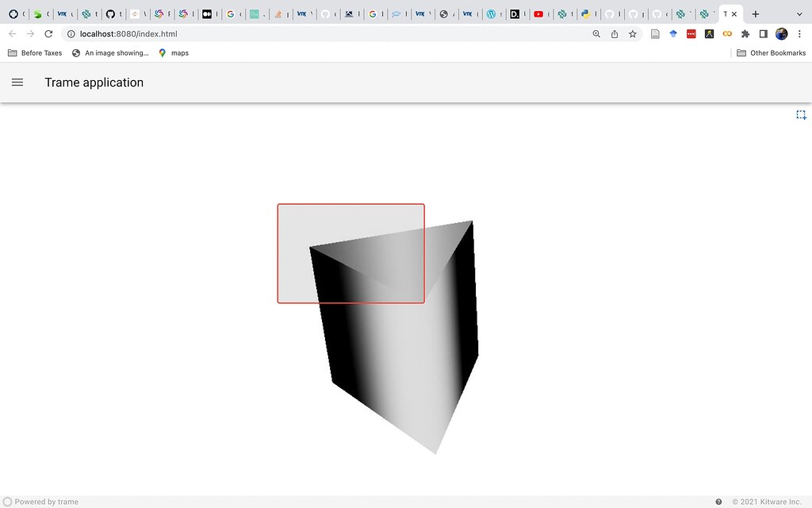Toggle the browser side panel
The image size is (812, 508).
coord(763,34)
